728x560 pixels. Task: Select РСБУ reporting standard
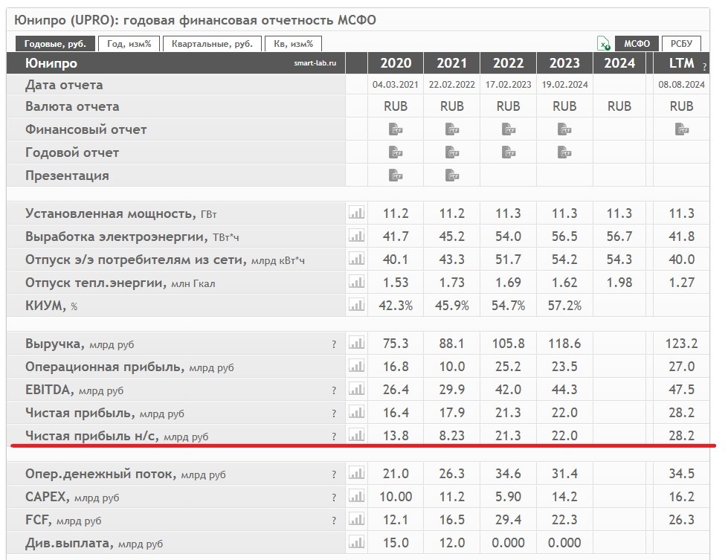point(681,44)
